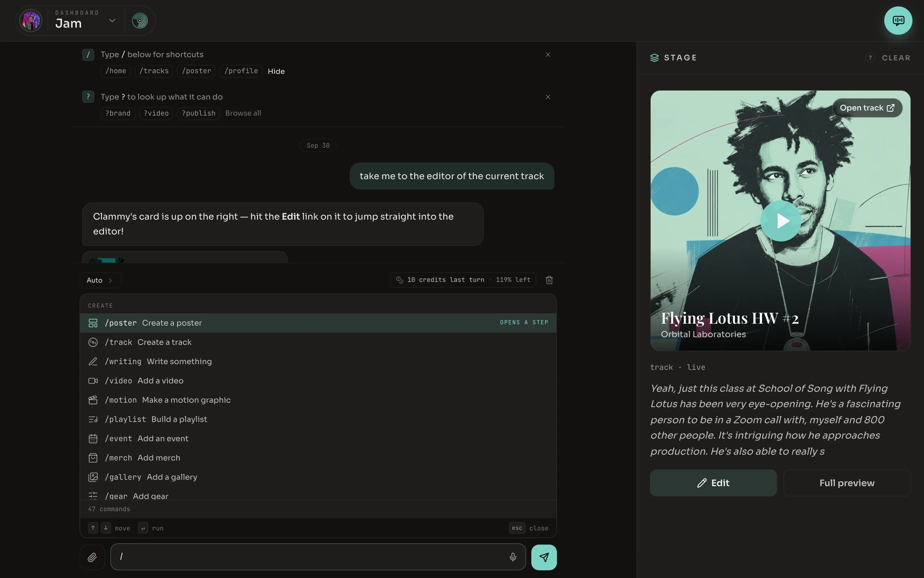The height and width of the screenshot is (578, 924).
Task: Select the /tracks shortcut chip
Action: [154, 71]
